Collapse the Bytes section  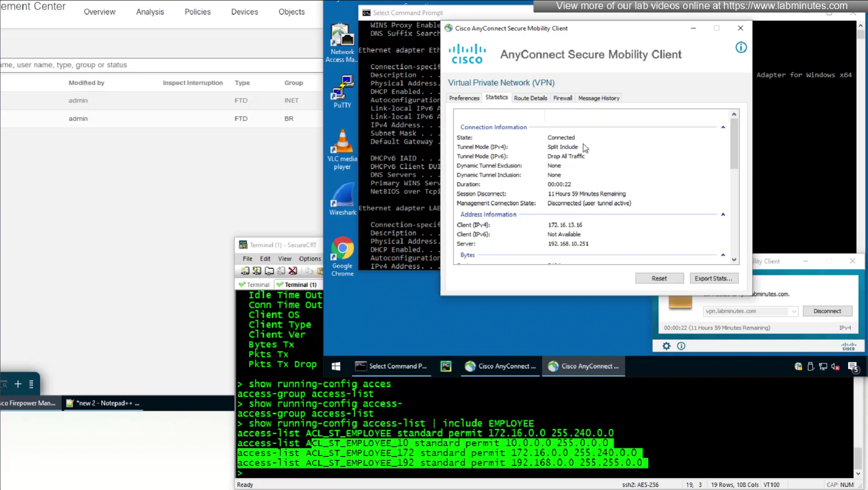pos(723,255)
